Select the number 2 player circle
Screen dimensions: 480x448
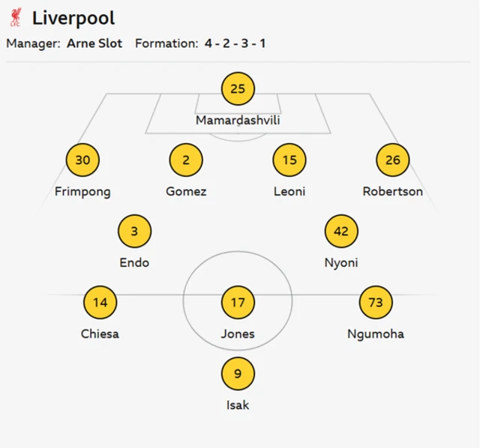pos(186,160)
